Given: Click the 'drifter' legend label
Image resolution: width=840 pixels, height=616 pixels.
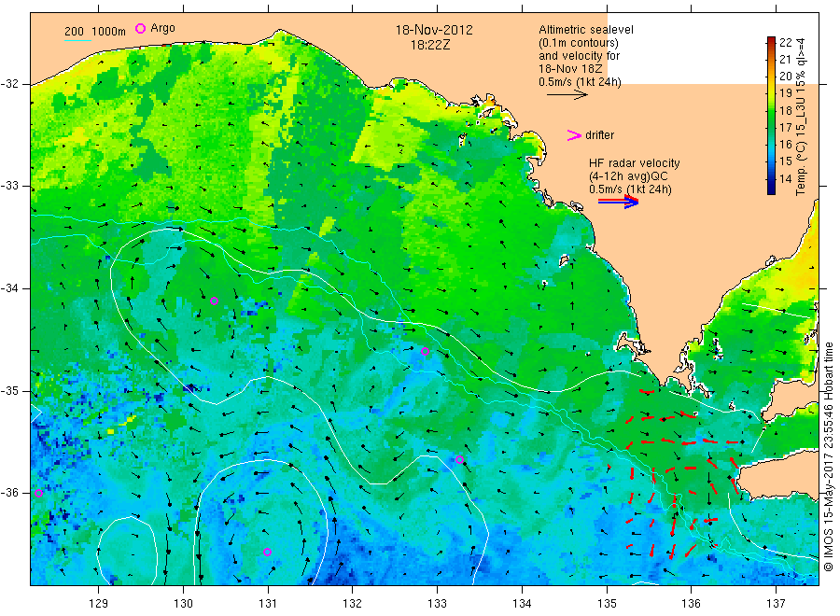Looking at the screenshot, I should point(599,135).
